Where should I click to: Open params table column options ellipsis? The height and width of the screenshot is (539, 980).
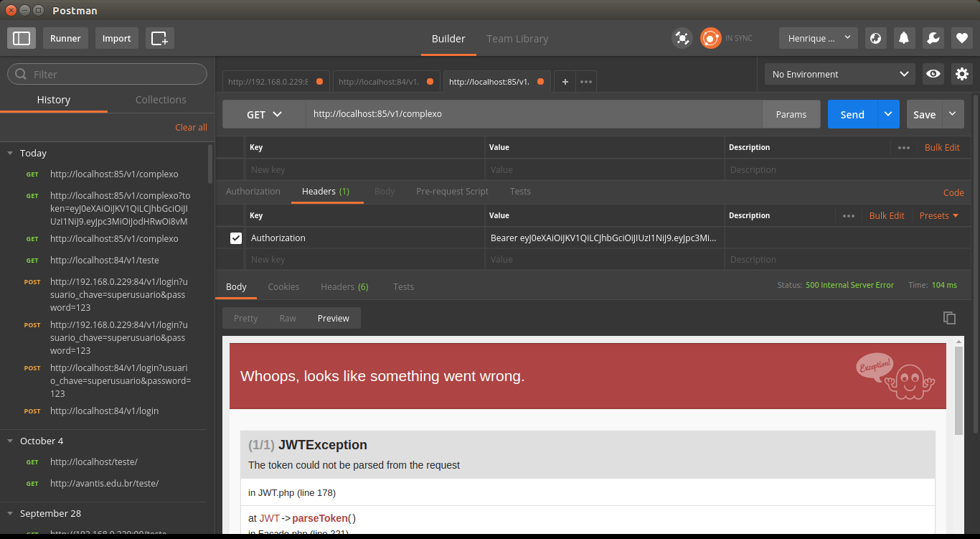pos(904,147)
